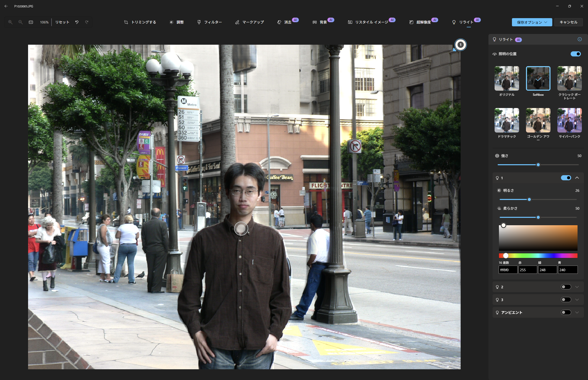
Task: Click the undo arrow icon
Action: 77,22
